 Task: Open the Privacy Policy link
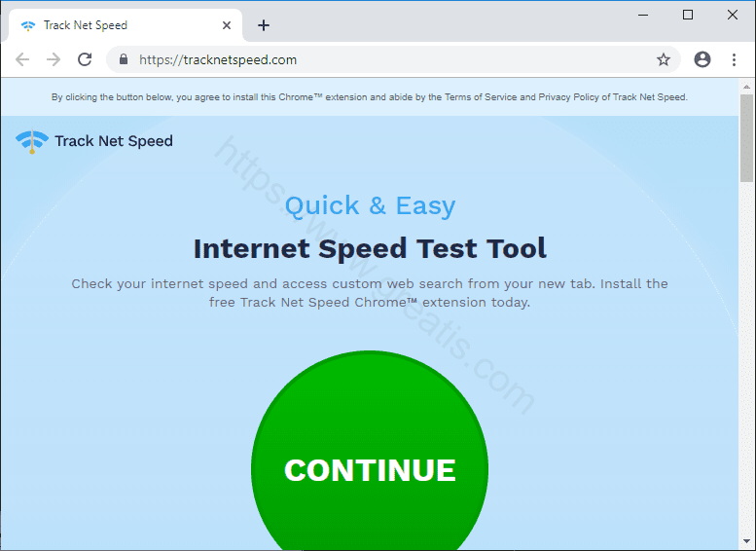click(x=568, y=97)
